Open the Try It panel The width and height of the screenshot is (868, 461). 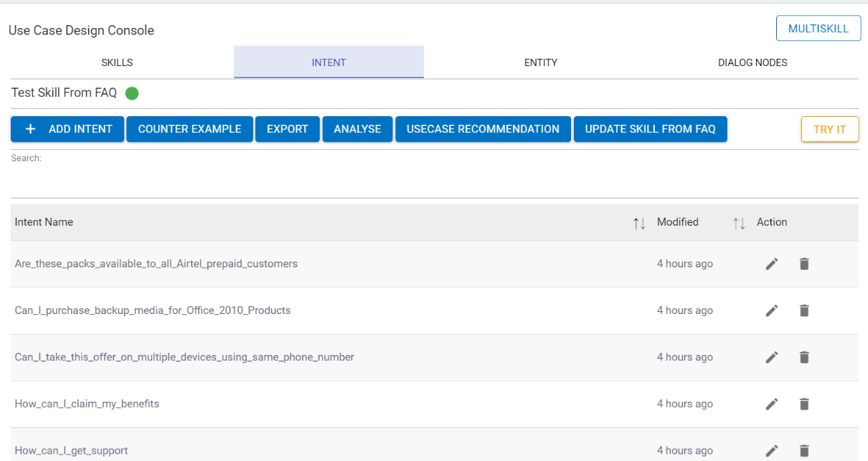(830, 129)
